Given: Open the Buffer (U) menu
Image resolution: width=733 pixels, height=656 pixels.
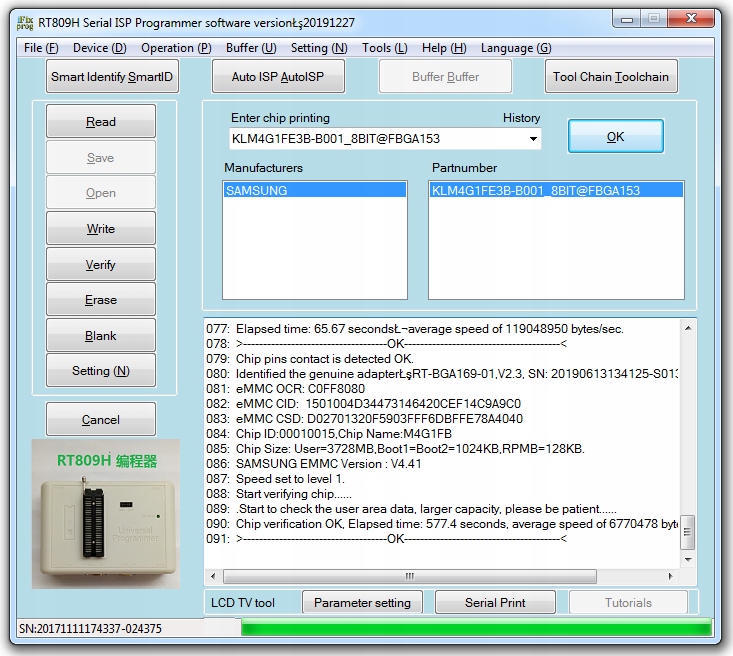Looking at the screenshot, I should (251, 48).
